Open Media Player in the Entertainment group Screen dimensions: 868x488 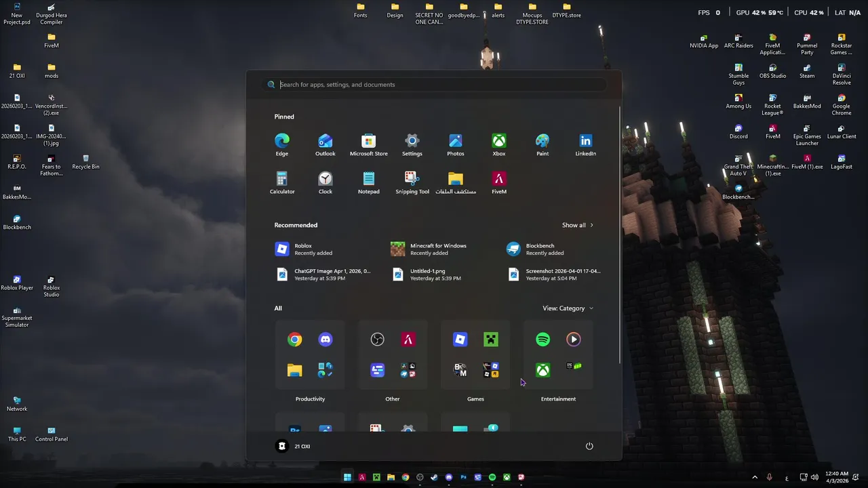[x=574, y=340]
